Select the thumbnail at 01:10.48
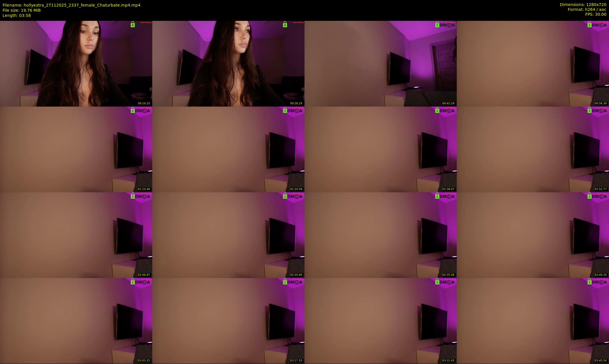This screenshot has width=609, height=364. (x=76, y=149)
